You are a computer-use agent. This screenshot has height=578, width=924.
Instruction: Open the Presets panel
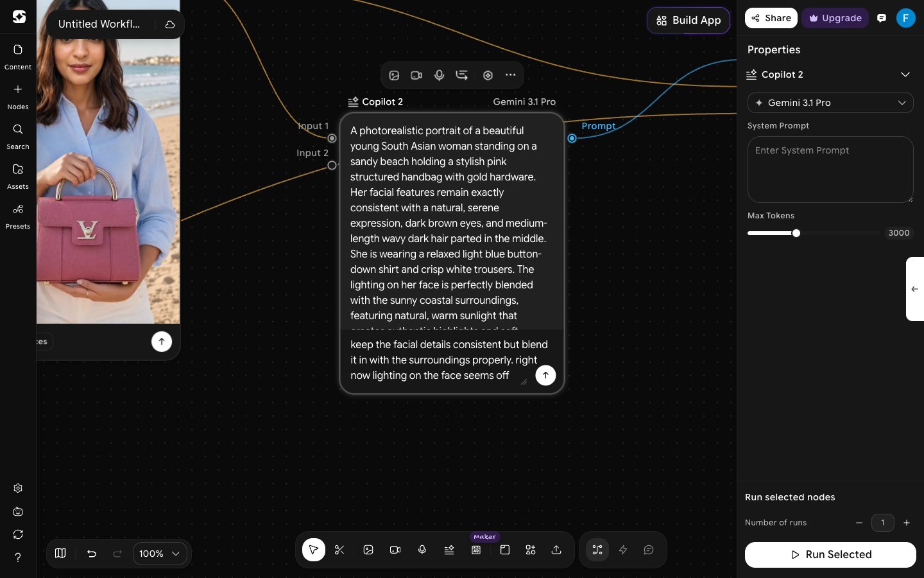(18, 216)
